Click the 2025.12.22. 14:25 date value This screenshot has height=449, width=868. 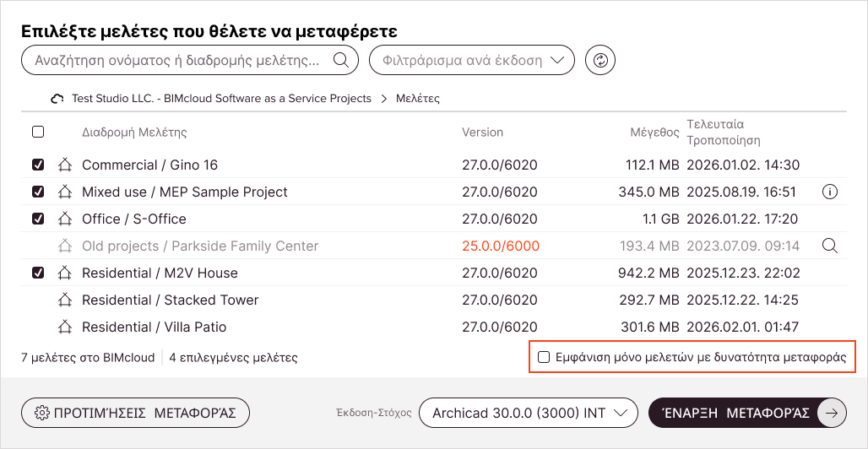(x=743, y=300)
